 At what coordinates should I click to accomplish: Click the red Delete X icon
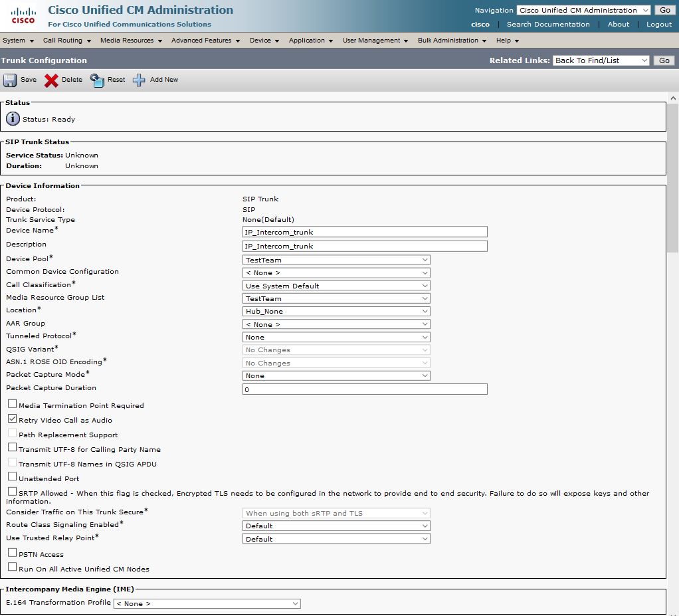tap(51, 80)
